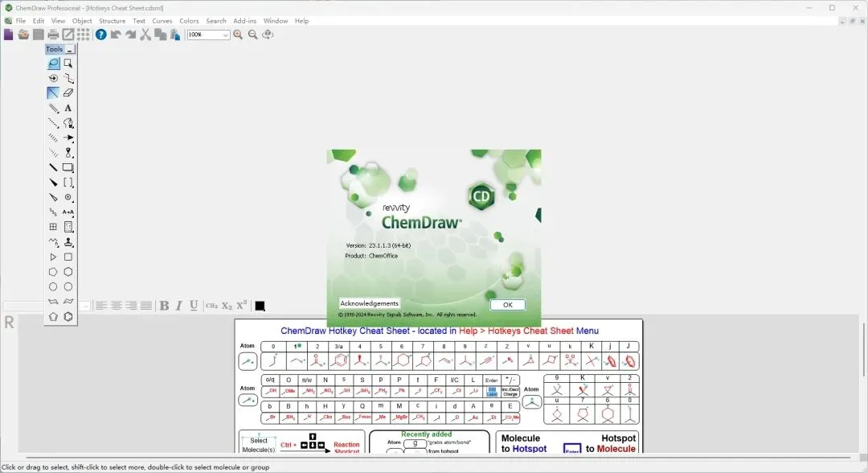Image resolution: width=868 pixels, height=473 pixels.
Task: Open the font dropdown arrow in format bar
Action: [84, 306]
